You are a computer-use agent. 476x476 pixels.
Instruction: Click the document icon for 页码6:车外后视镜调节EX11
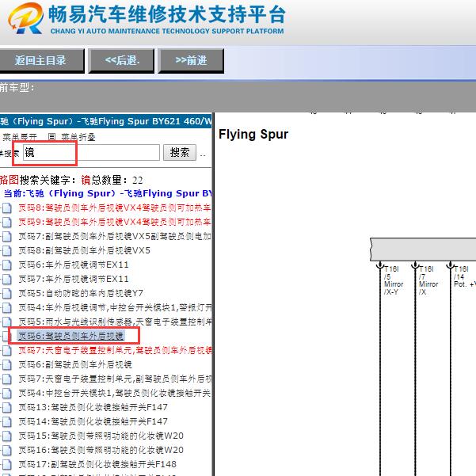coord(6,265)
